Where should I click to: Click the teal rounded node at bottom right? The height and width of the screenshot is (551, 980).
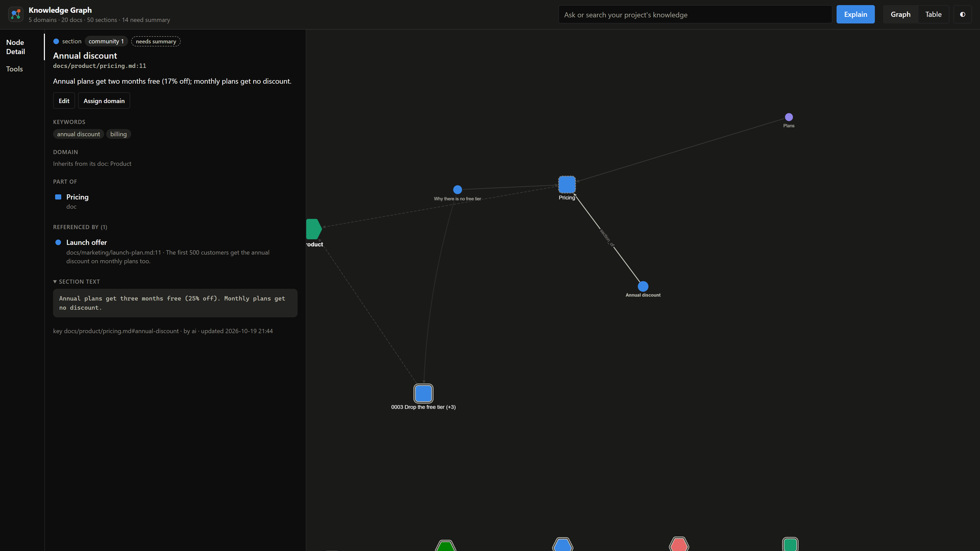pyautogui.click(x=790, y=544)
